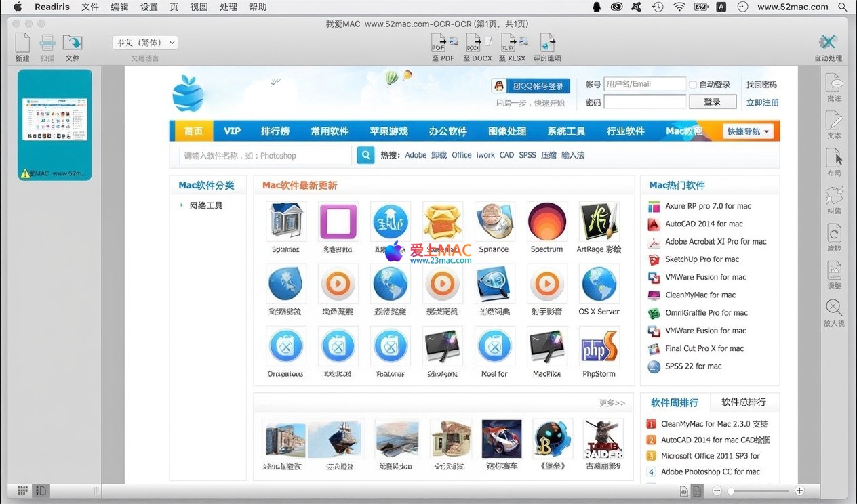Toggle page list view in sidebar
The width and height of the screenshot is (857, 504).
(x=41, y=490)
